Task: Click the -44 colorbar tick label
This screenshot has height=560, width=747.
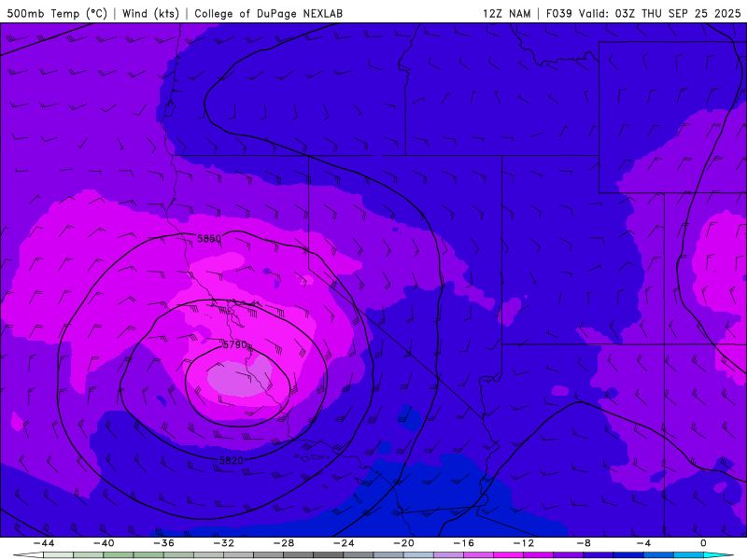Action: [x=44, y=543]
